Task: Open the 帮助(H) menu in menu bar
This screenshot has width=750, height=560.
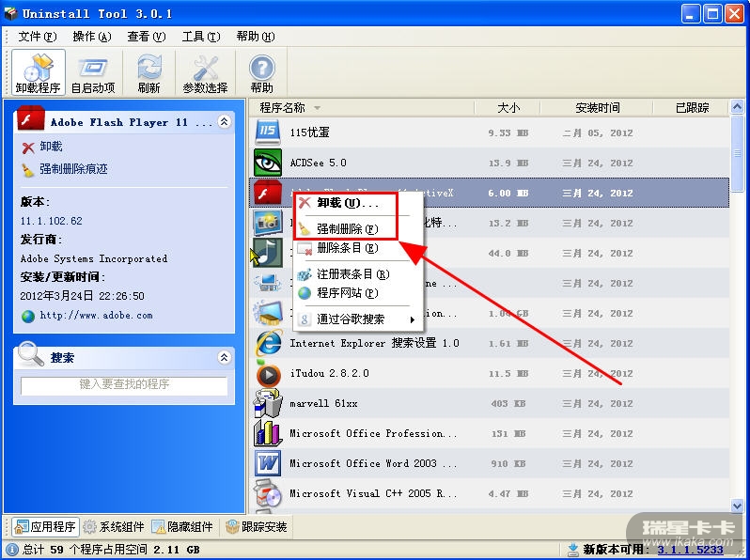Action: (x=256, y=37)
